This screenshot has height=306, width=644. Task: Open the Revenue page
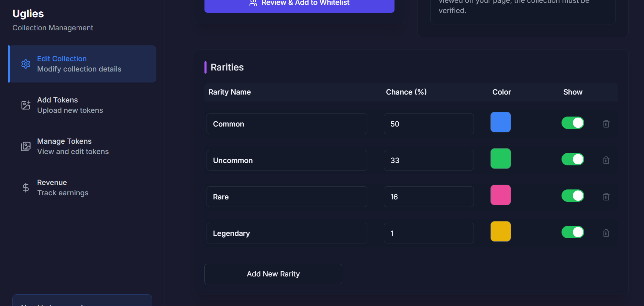(x=63, y=188)
